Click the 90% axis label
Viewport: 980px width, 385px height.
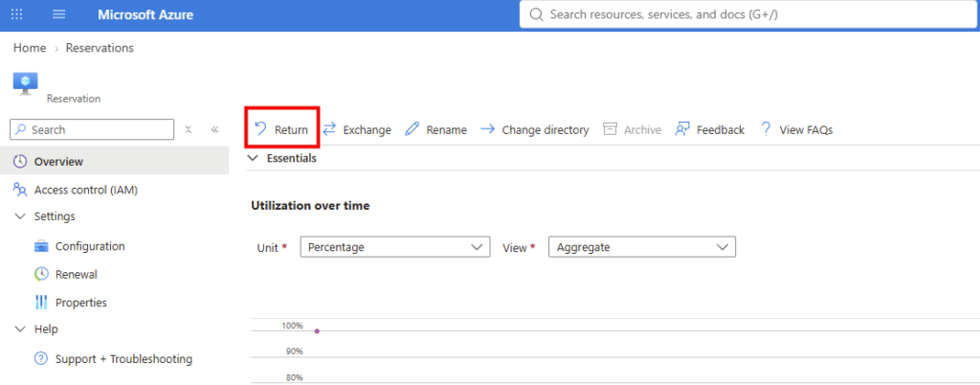pyautogui.click(x=295, y=351)
